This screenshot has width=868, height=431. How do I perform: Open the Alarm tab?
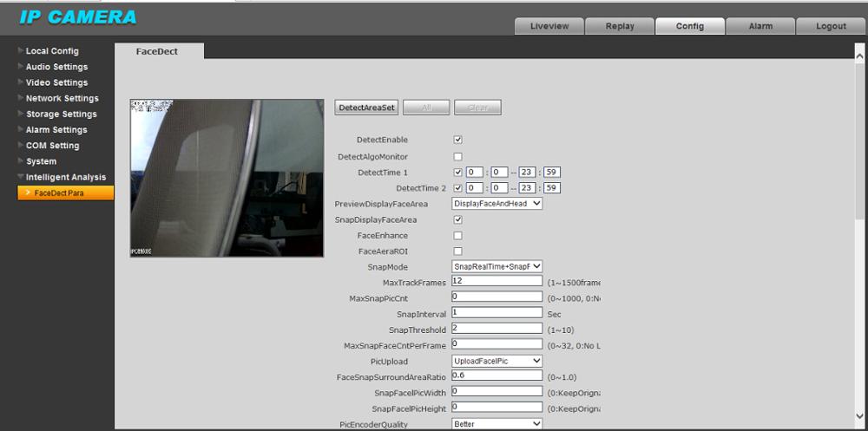pos(760,26)
